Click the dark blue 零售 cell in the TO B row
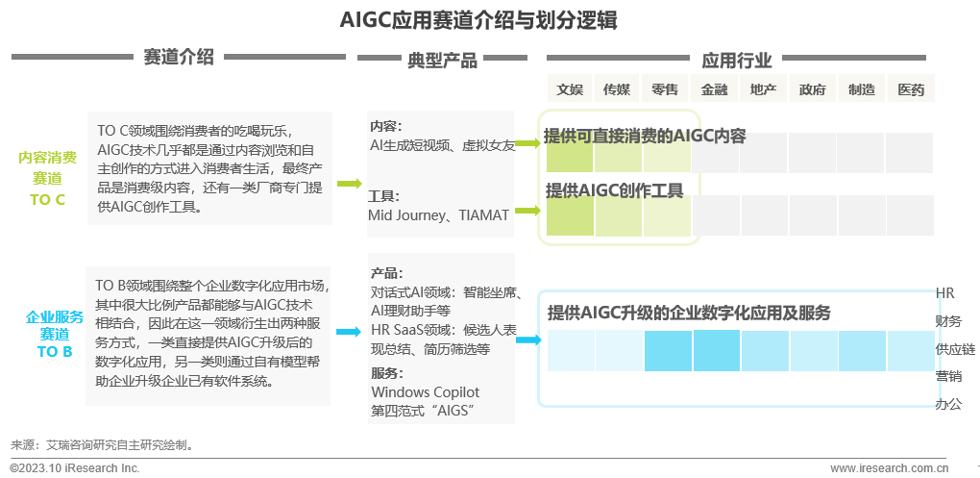This screenshot has height=478, width=980. point(668,350)
